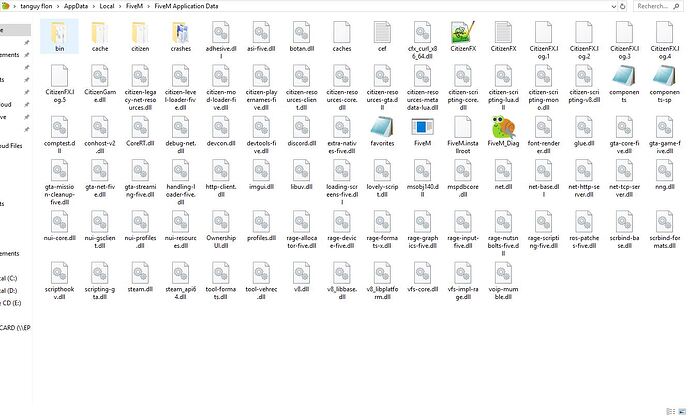Viewport: 690px width, 416px height.
Task: Select the profiles.dll file
Action: click(x=261, y=226)
